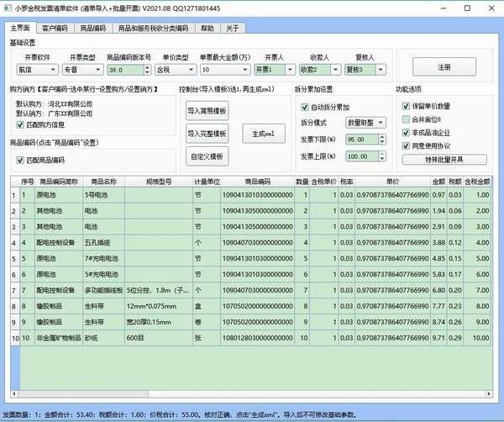Screen dimensions: 504x422
Task: Disable the 自动拆分累加 checkbox
Action: 305,108
